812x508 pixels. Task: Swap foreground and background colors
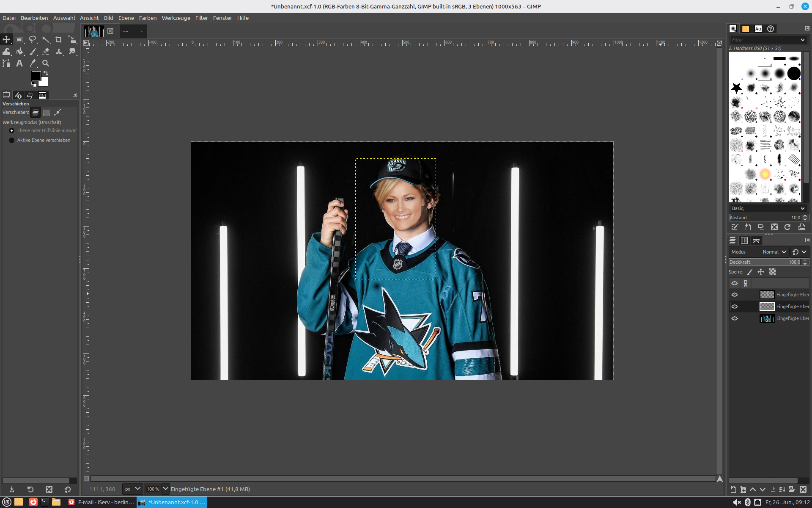pyautogui.click(x=46, y=73)
